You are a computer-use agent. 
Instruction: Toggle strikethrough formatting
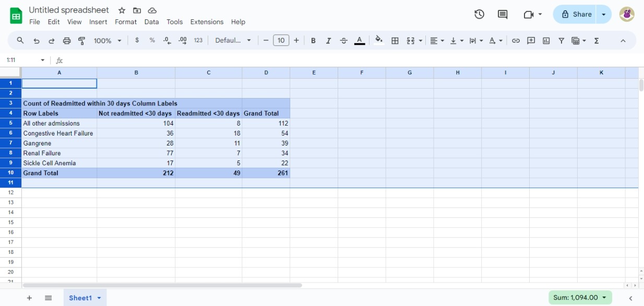tap(344, 40)
